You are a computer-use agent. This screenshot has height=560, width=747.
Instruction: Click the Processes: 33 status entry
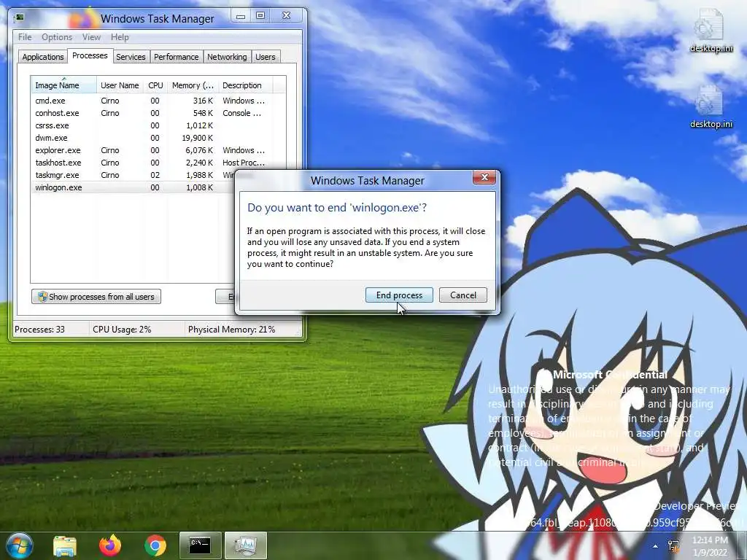coord(40,329)
